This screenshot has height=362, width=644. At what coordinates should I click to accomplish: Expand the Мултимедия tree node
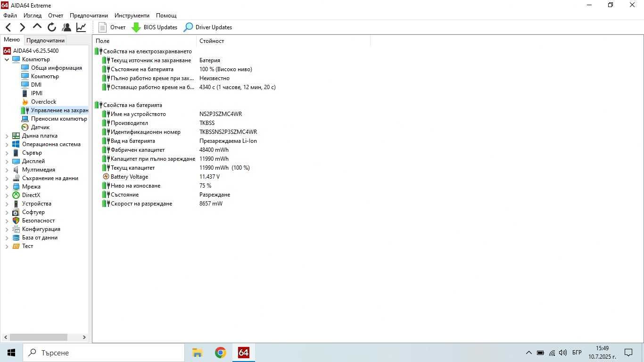(x=7, y=170)
